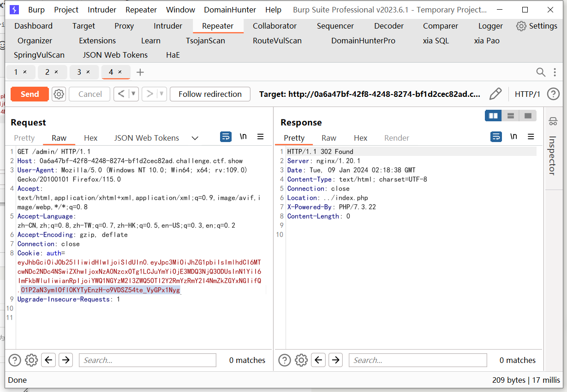Close Repeater tab 1

[x=25, y=72]
